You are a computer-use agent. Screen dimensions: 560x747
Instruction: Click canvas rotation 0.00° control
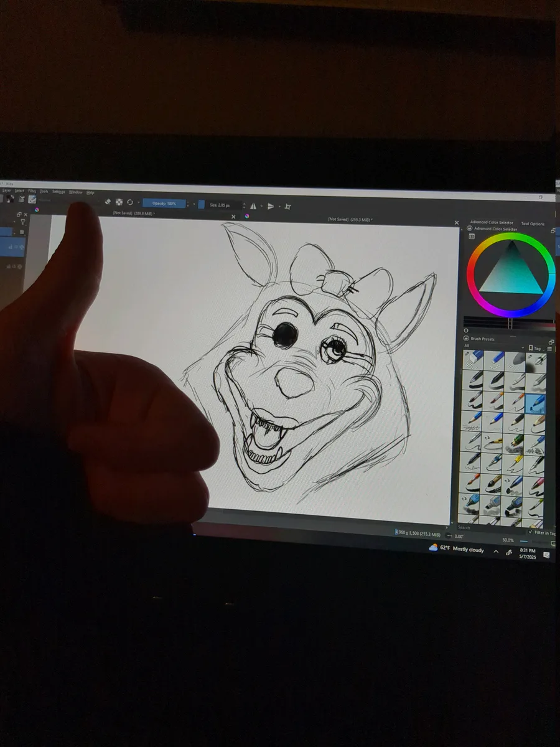[x=460, y=537]
